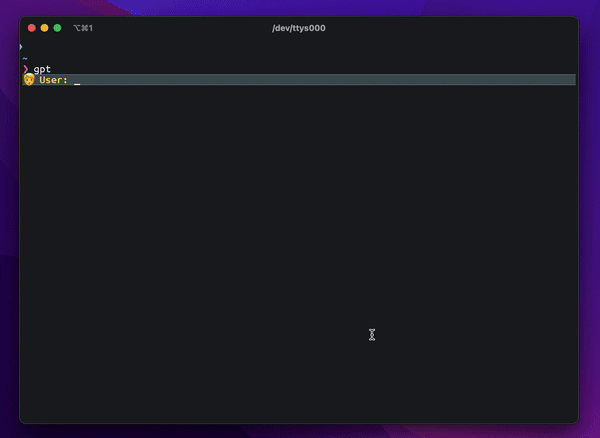600x438 pixels.
Task: Click the pink prompt arrow before gpt
Action: pyautogui.click(x=26, y=69)
